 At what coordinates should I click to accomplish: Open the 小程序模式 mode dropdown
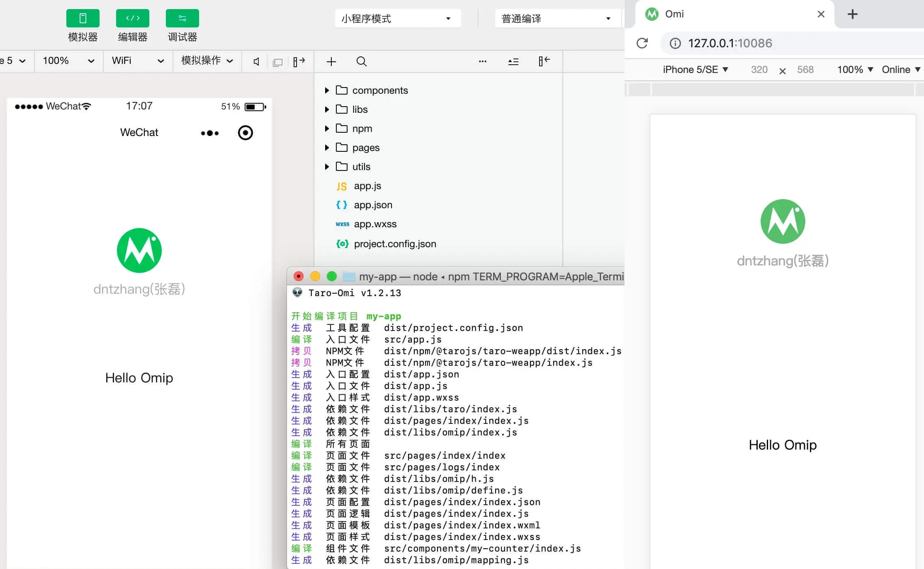pos(397,19)
